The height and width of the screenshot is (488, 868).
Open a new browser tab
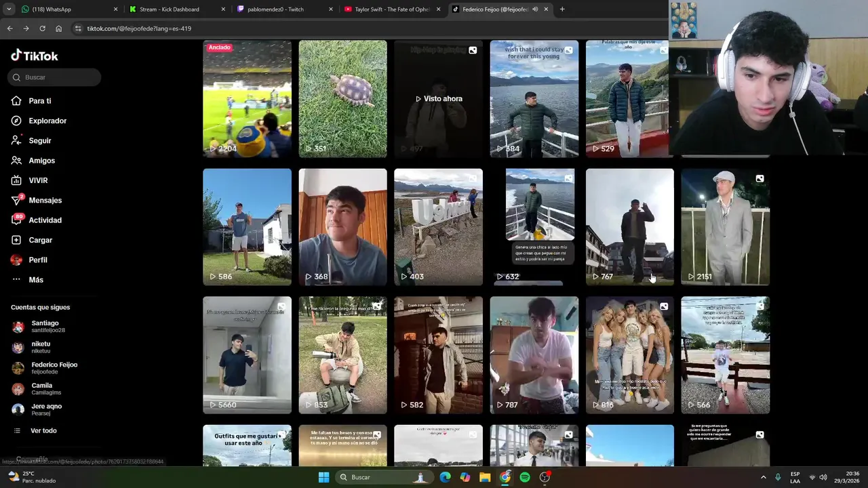click(x=562, y=9)
